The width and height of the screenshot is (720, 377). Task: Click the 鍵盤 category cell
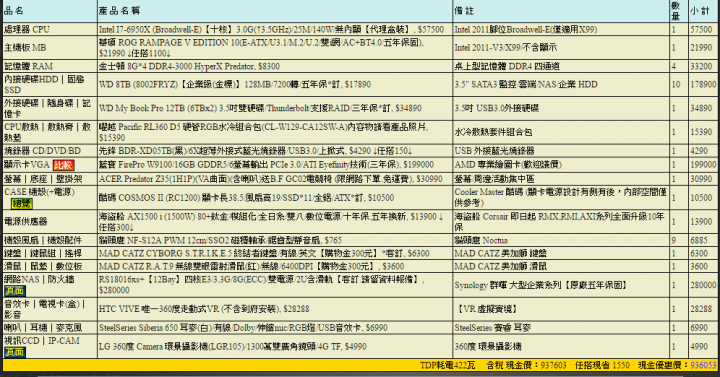50,253
